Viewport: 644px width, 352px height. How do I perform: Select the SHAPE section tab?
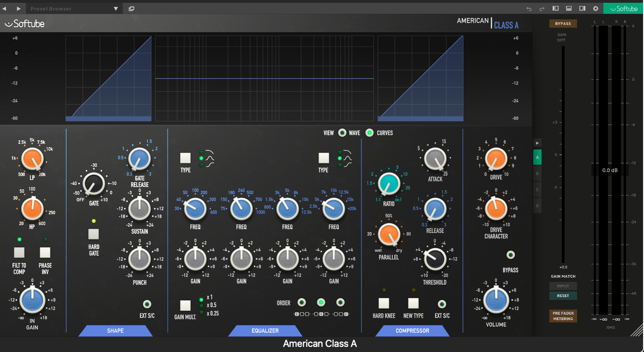115,331
